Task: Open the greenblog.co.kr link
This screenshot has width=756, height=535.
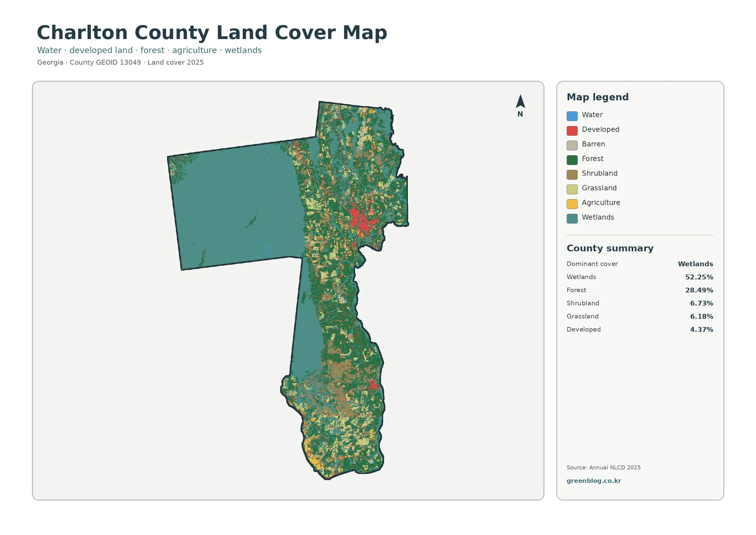Action: coord(593,481)
